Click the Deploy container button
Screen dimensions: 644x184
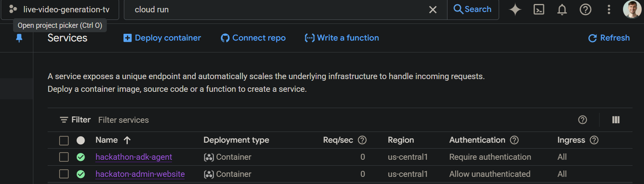point(162,38)
